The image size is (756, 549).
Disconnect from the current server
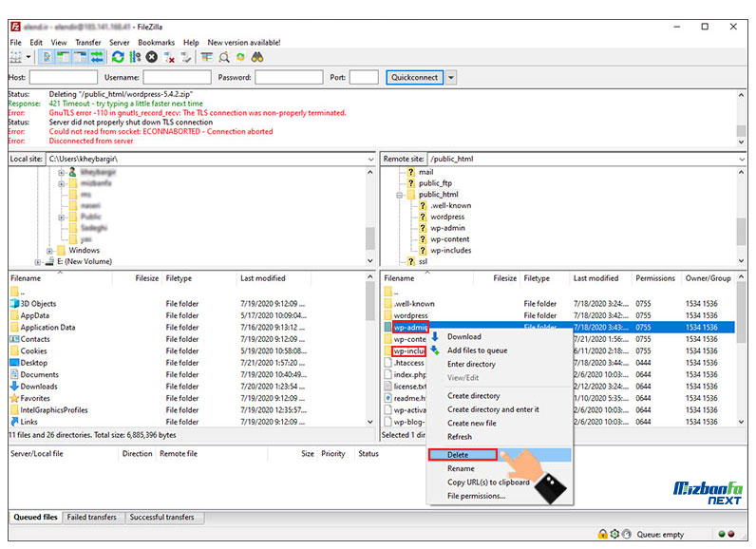[x=169, y=57]
